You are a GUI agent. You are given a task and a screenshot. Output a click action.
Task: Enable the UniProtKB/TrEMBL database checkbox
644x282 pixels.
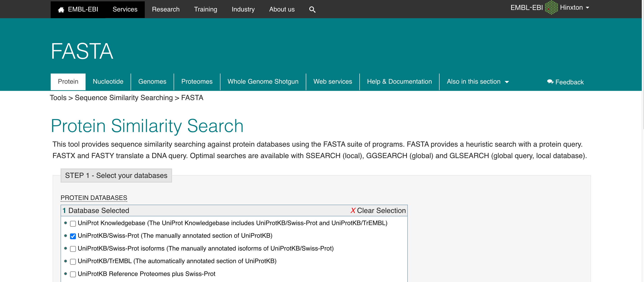tap(73, 262)
